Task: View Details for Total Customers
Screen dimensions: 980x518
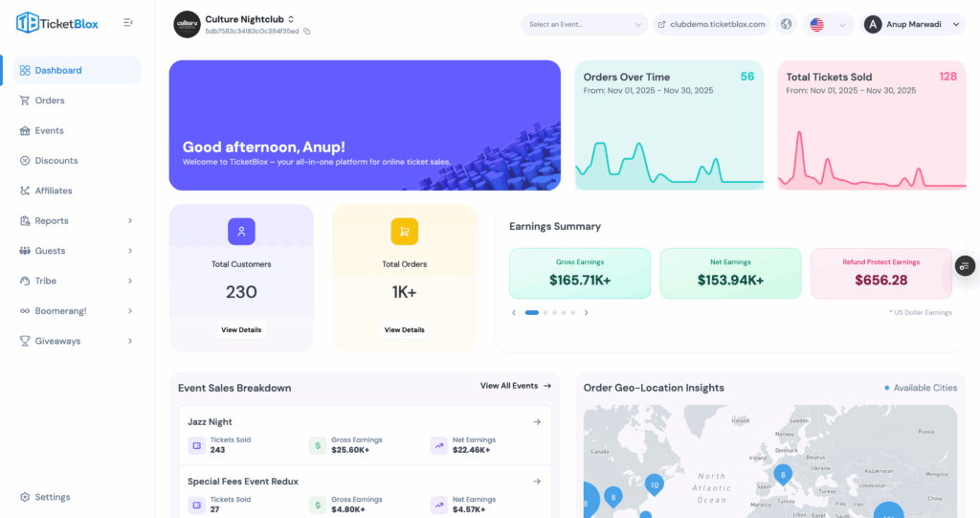Action: tap(241, 329)
